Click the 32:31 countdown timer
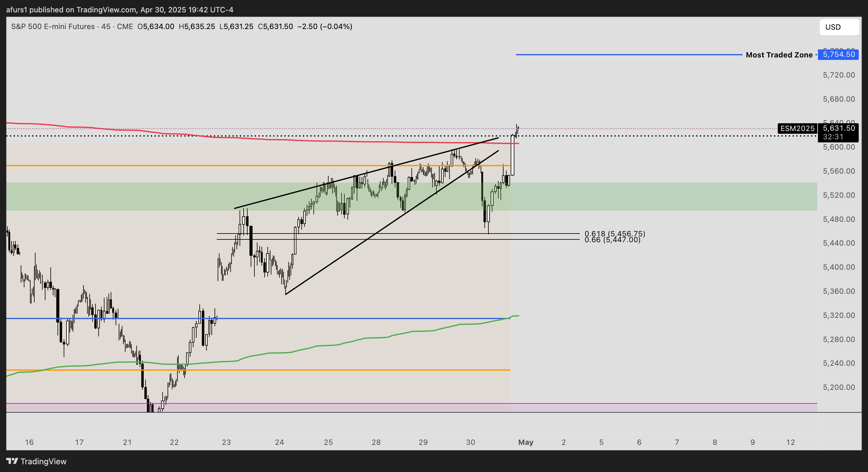Screen dimensions: 868x472 tap(833, 137)
